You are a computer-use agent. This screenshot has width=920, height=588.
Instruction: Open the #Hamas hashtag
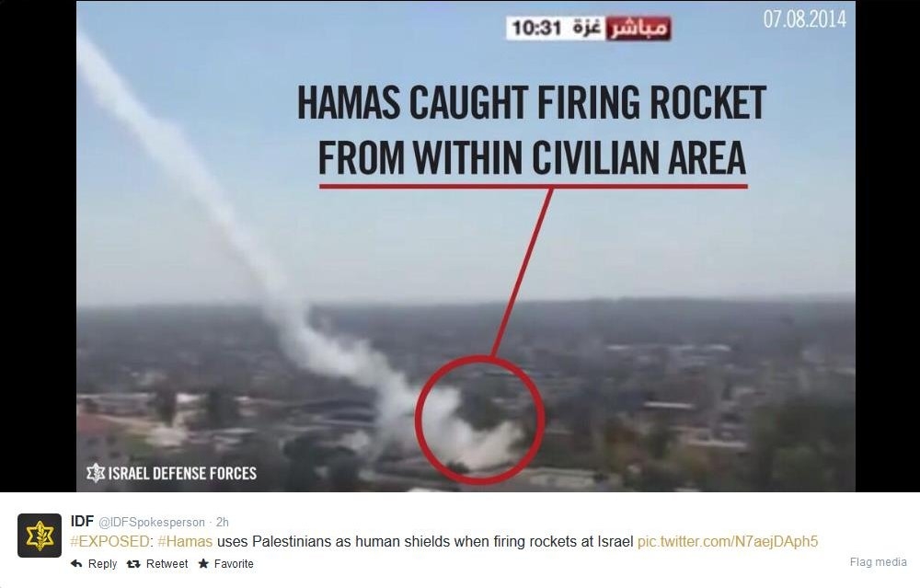point(185,541)
